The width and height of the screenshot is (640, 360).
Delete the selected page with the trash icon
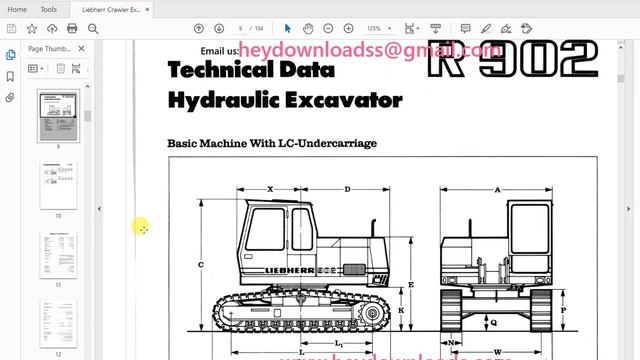[60, 69]
